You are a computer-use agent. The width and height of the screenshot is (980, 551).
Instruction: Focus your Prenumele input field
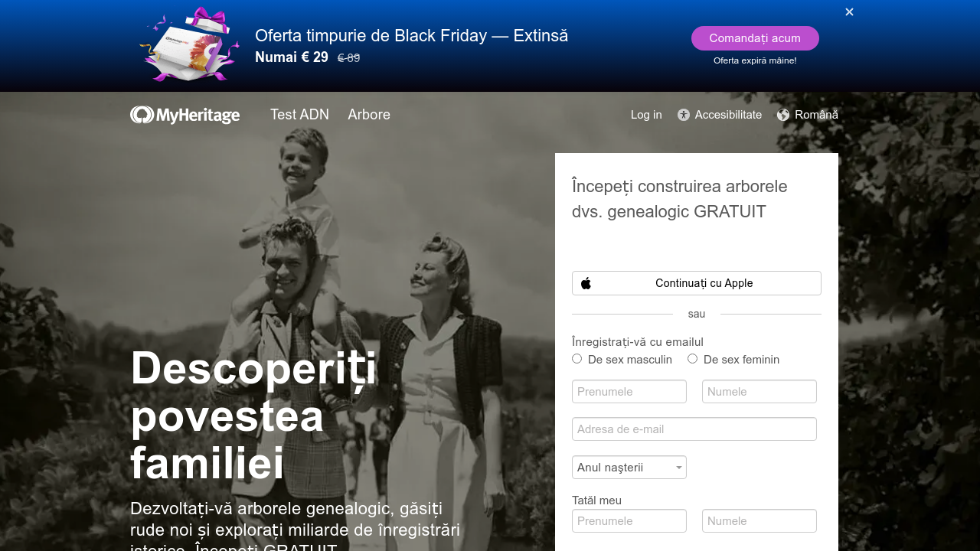[x=629, y=392]
